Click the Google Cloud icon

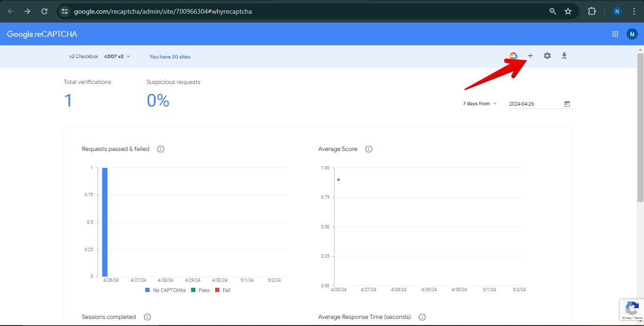coord(513,56)
